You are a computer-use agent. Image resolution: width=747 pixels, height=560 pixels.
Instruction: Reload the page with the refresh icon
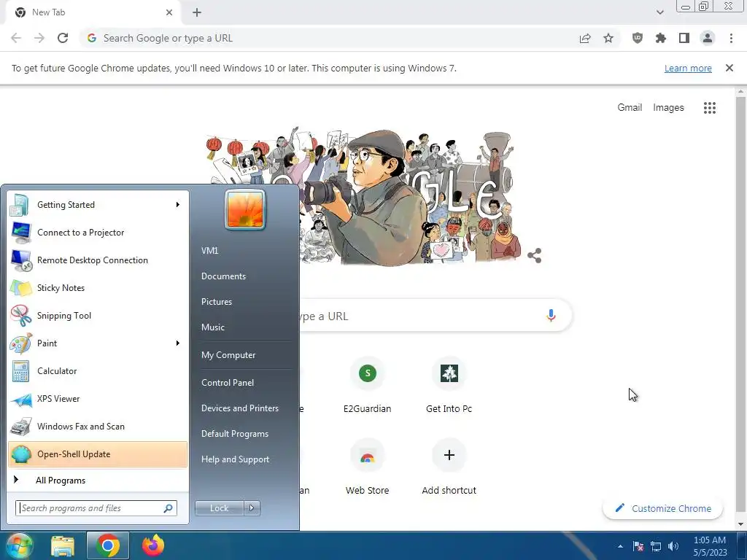coord(63,38)
